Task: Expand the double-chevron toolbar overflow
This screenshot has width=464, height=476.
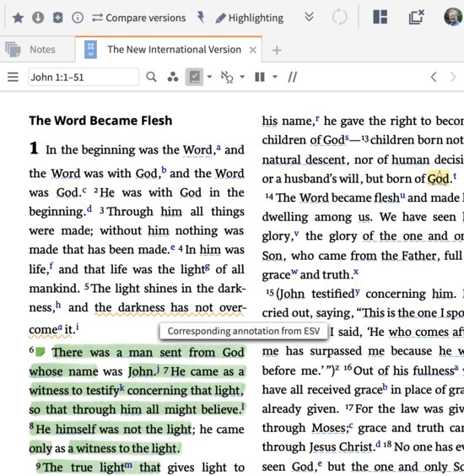Action: pos(309,17)
